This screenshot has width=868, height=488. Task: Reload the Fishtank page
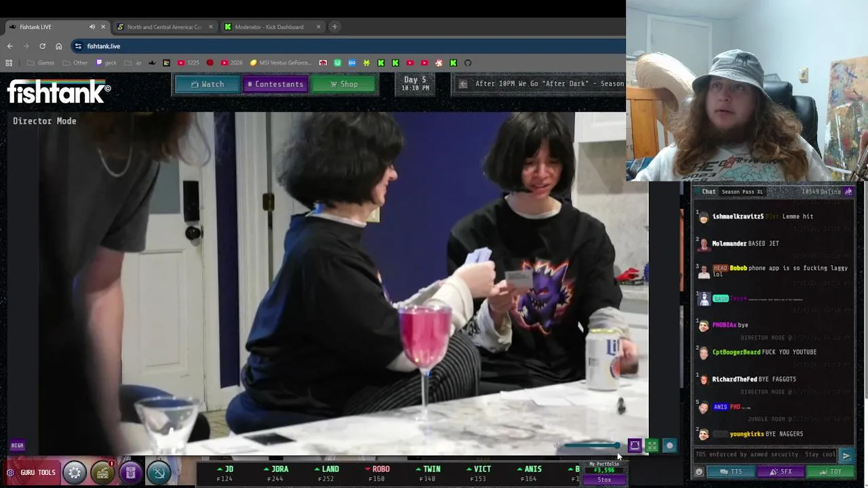click(x=42, y=46)
